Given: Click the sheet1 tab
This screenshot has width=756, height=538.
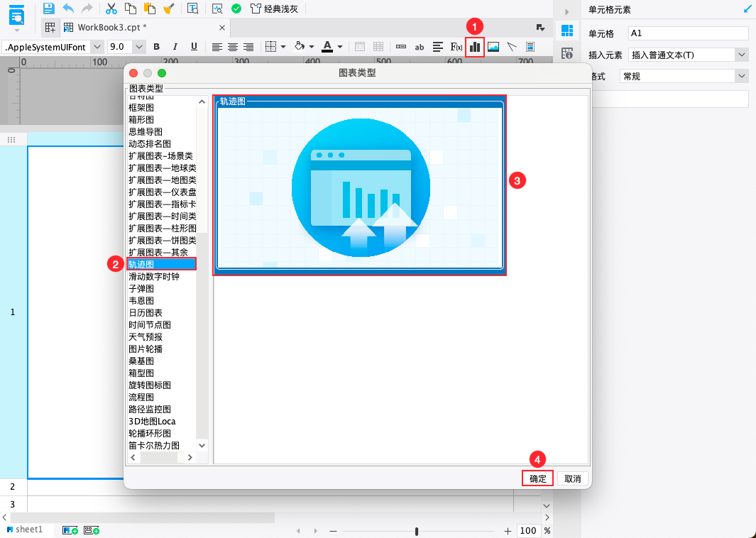Looking at the screenshot, I should coord(25,529).
